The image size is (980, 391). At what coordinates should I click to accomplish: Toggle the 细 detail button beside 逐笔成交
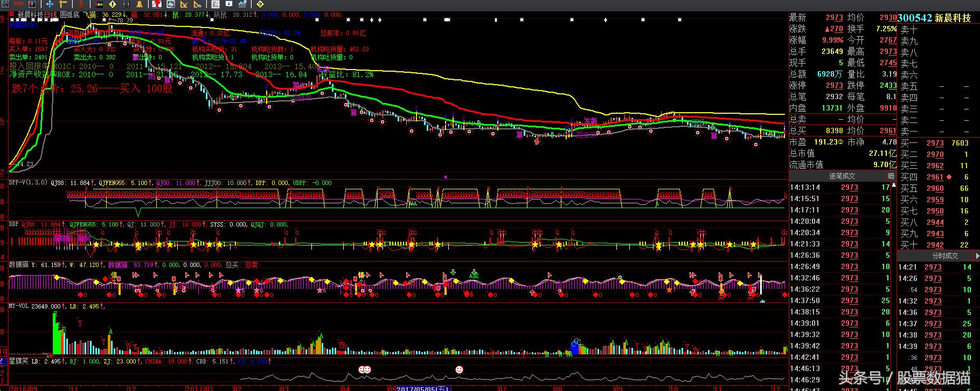[x=891, y=176]
